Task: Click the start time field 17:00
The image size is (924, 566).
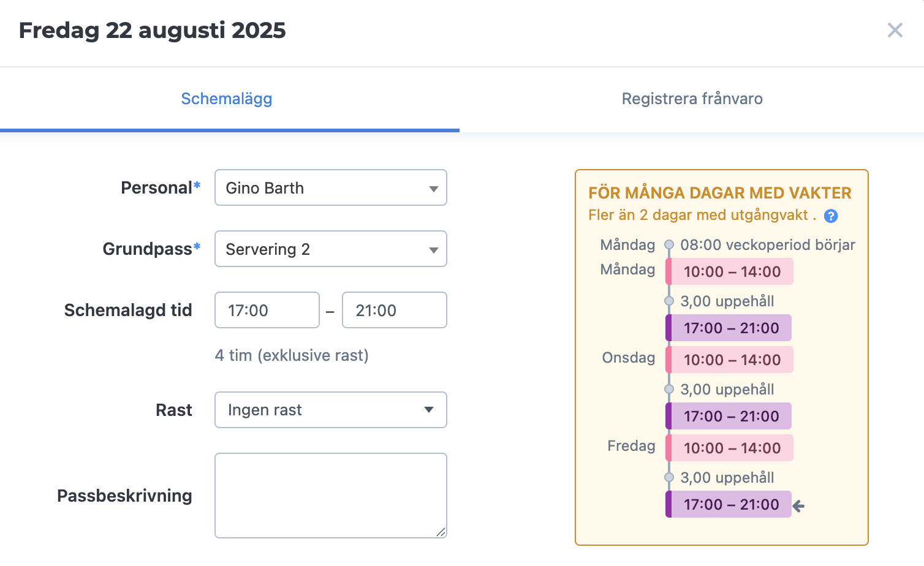Action: tap(267, 311)
